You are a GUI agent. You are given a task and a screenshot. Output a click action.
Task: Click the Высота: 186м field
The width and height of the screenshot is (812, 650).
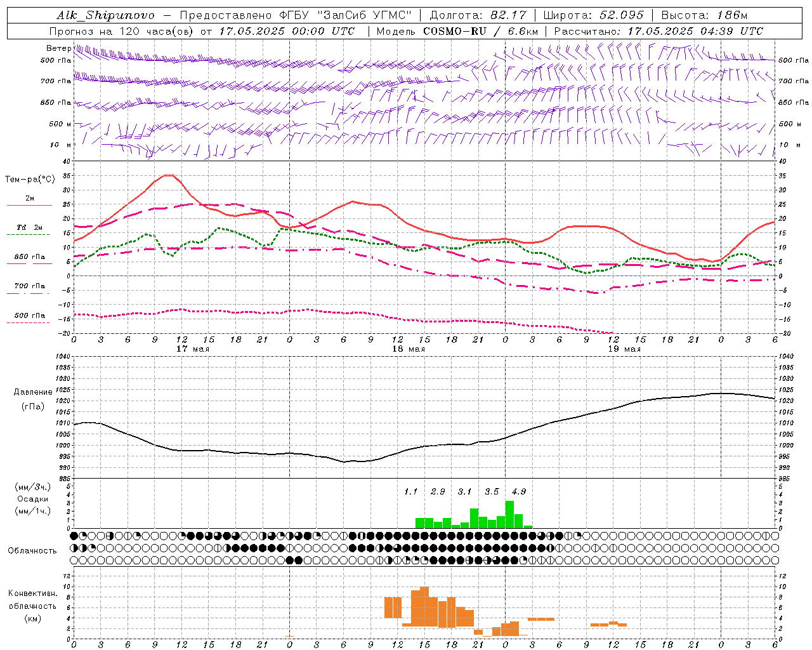704,15
